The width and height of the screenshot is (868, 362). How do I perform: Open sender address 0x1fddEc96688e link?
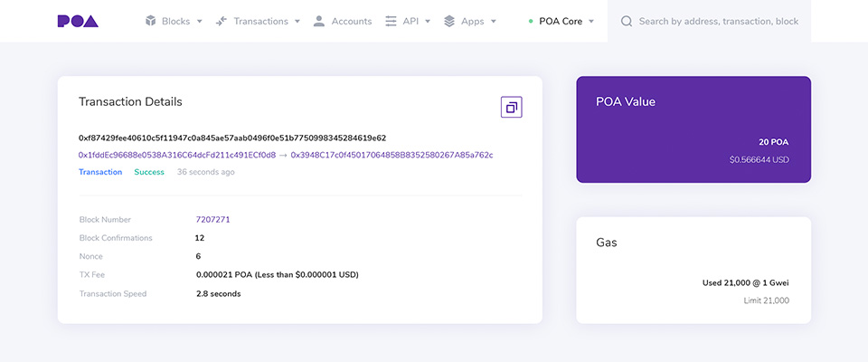(177, 156)
